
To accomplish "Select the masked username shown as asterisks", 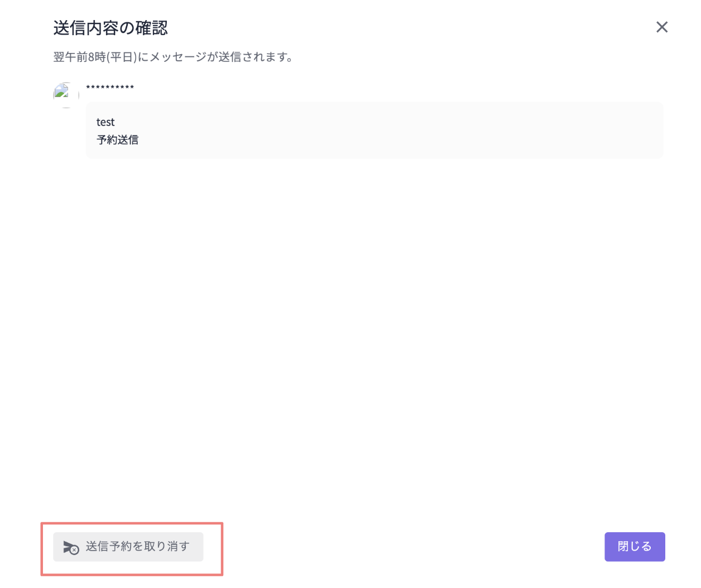I will [110, 88].
